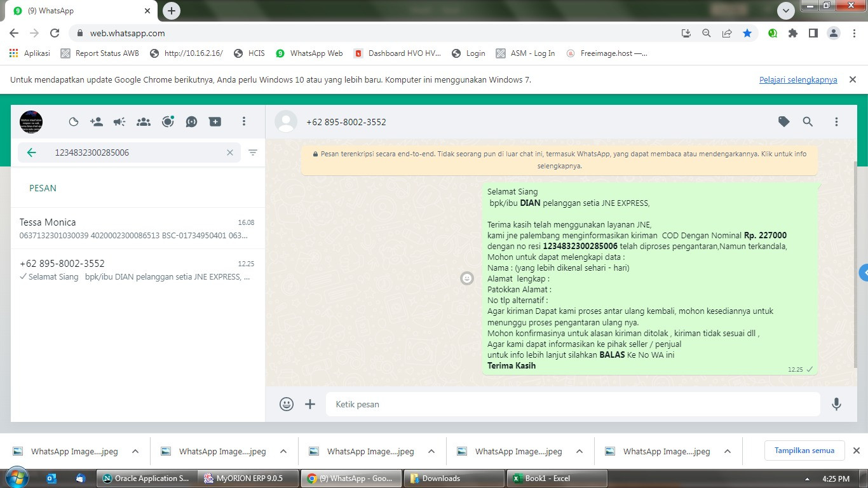Screen dimensions: 868x488
Task: Open chat header three-dot menu
Action: click(x=836, y=121)
